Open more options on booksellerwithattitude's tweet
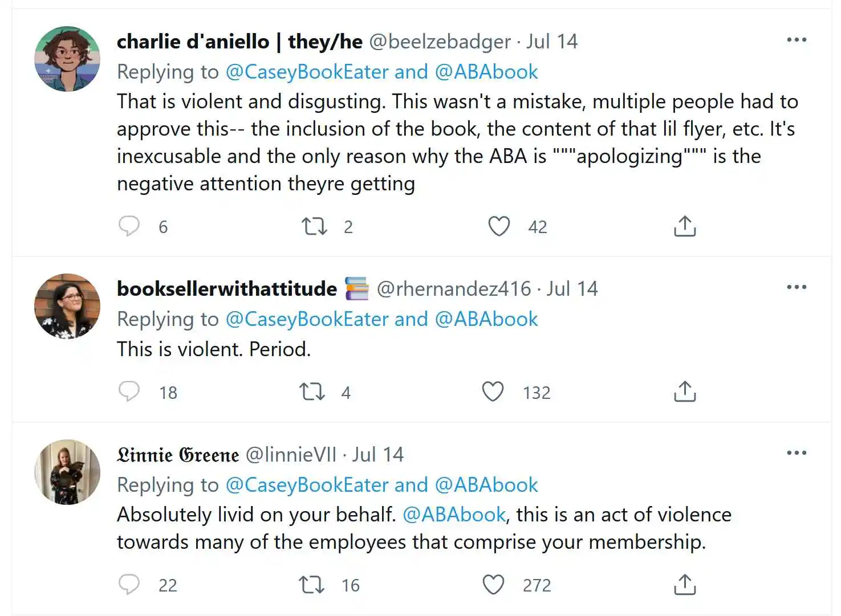This screenshot has height=616, width=841. (797, 287)
